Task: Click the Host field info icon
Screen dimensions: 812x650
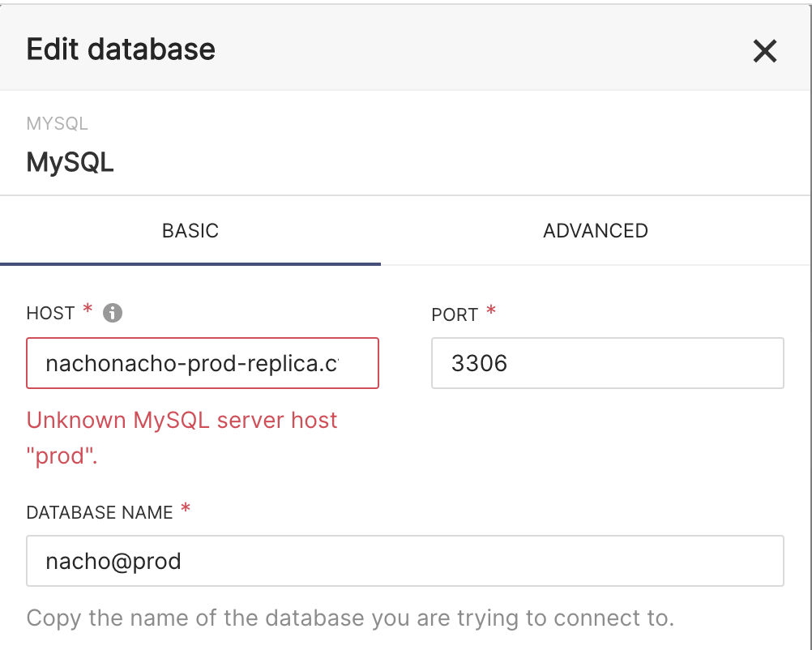Action: point(113,312)
